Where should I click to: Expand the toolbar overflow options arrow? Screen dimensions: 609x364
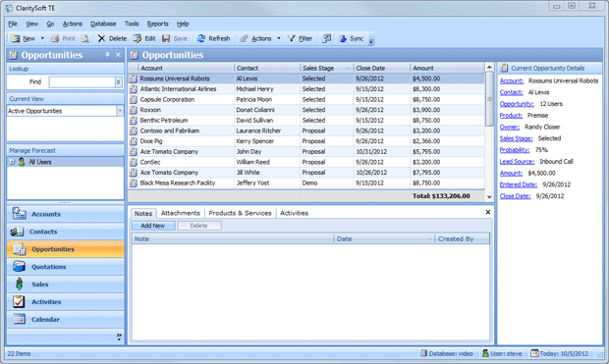pos(371,41)
